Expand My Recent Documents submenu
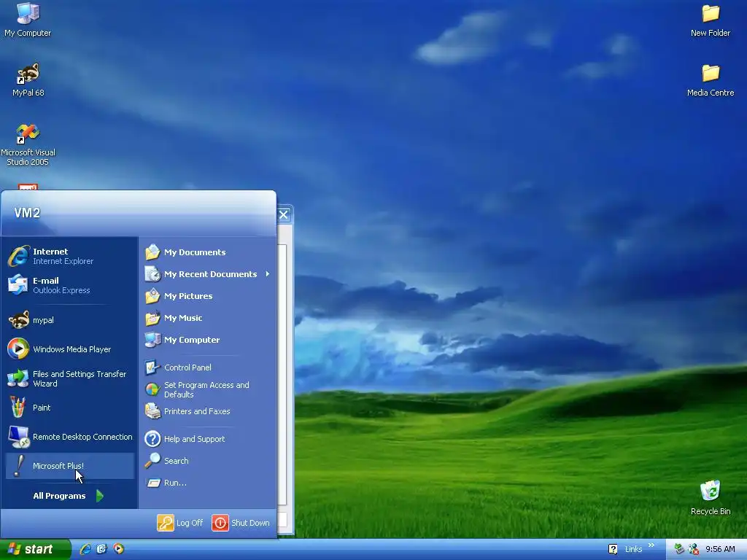This screenshot has height=560, width=747. [207, 274]
